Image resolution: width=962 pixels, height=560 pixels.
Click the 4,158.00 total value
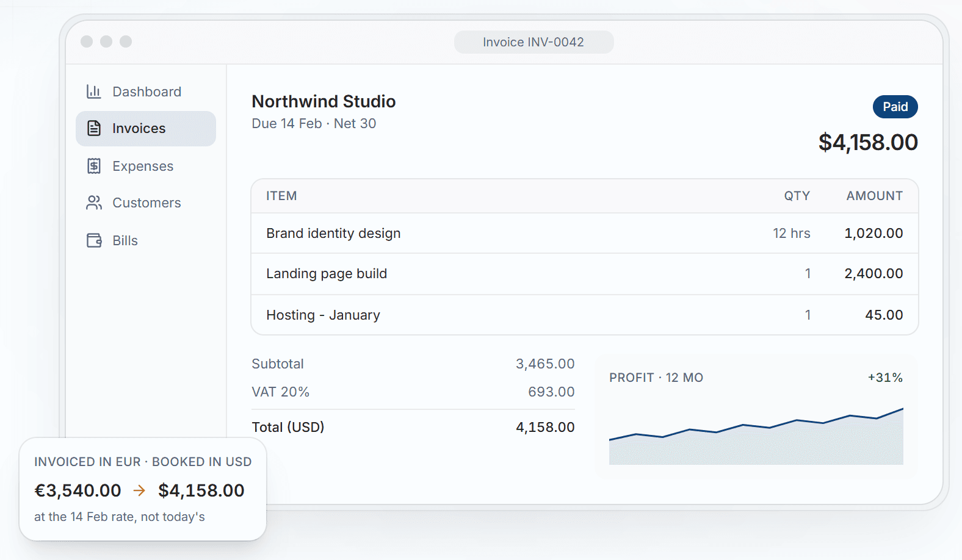click(x=545, y=427)
